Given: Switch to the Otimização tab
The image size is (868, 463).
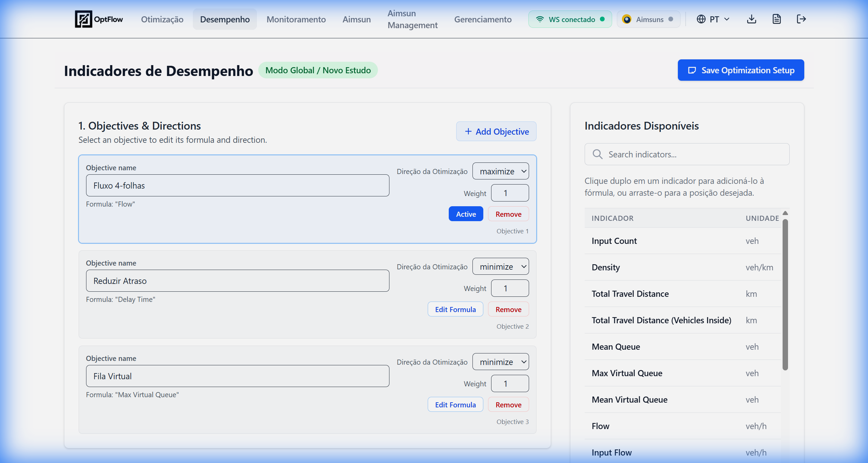Looking at the screenshot, I should coord(162,19).
